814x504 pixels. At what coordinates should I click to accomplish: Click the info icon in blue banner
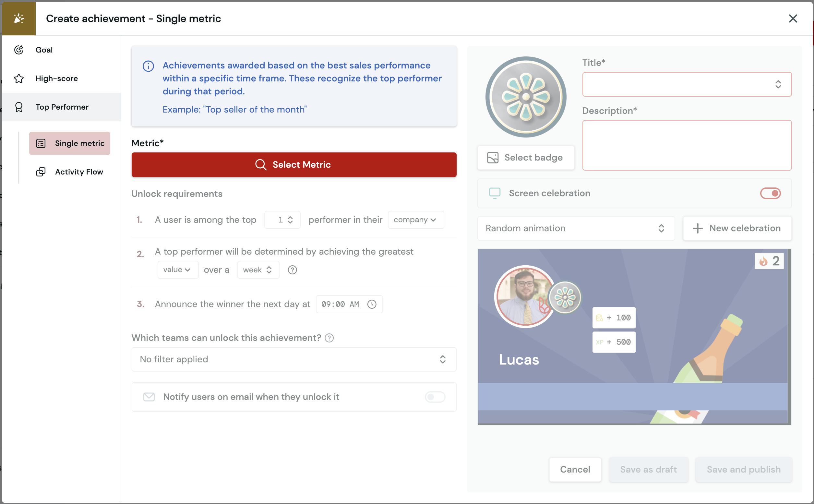148,66
